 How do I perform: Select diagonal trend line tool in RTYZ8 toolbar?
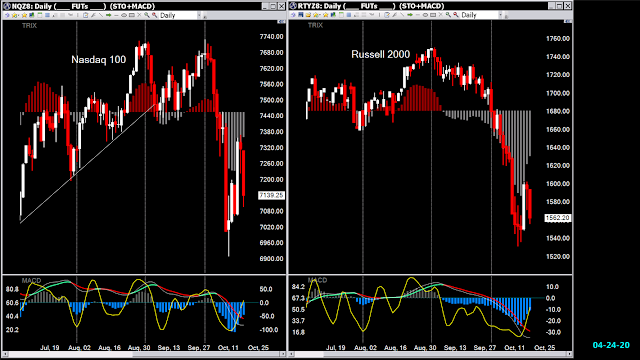point(402,15)
